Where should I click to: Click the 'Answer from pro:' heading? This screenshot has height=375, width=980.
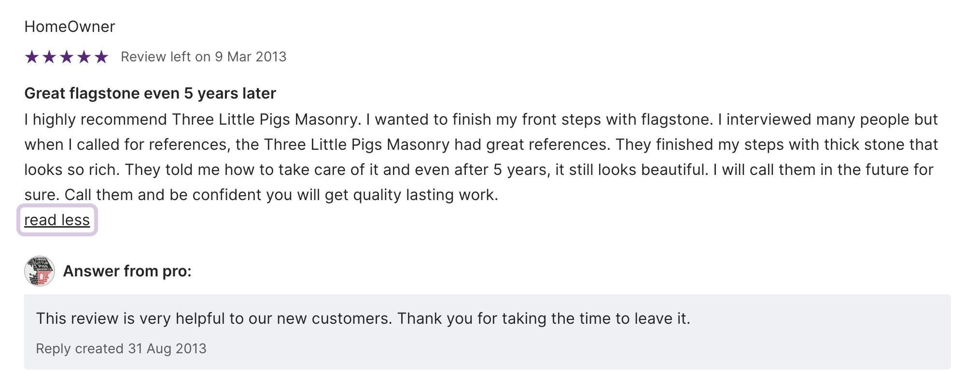(x=127, y=271)
